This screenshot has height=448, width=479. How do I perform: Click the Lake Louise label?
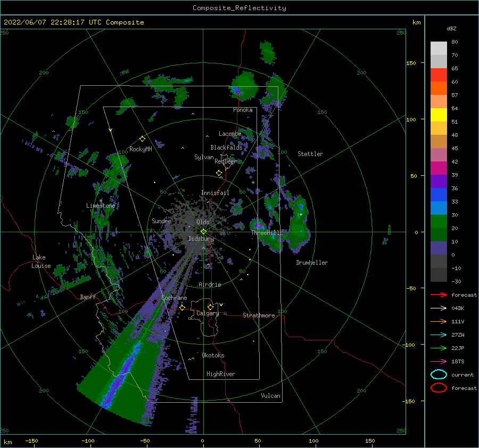point(41,262)
